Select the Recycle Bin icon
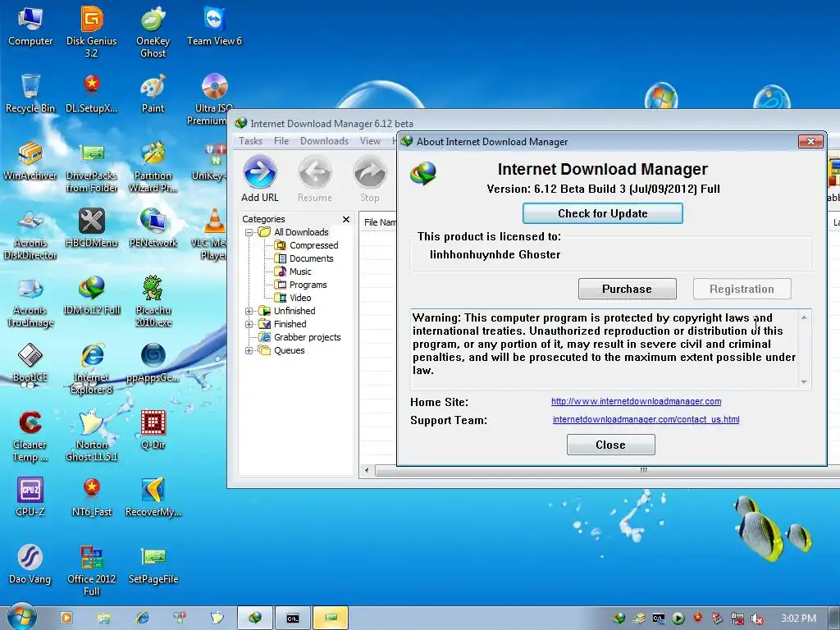This screenshot has height=630, width=840. click(30, 94)
